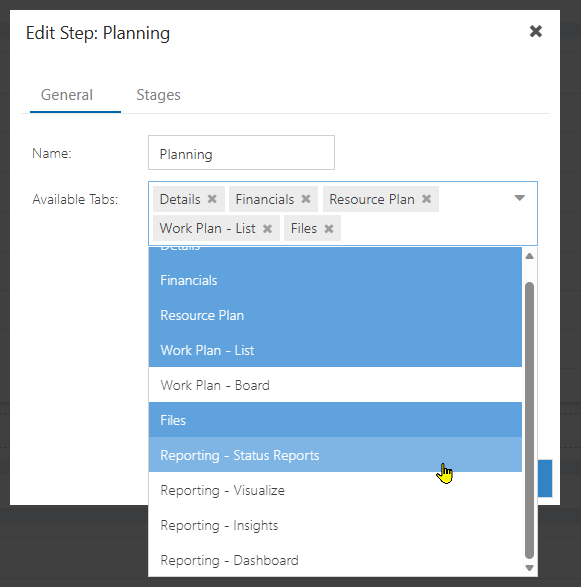
Task: Remove the Files tag
Action: pos(329,228)
